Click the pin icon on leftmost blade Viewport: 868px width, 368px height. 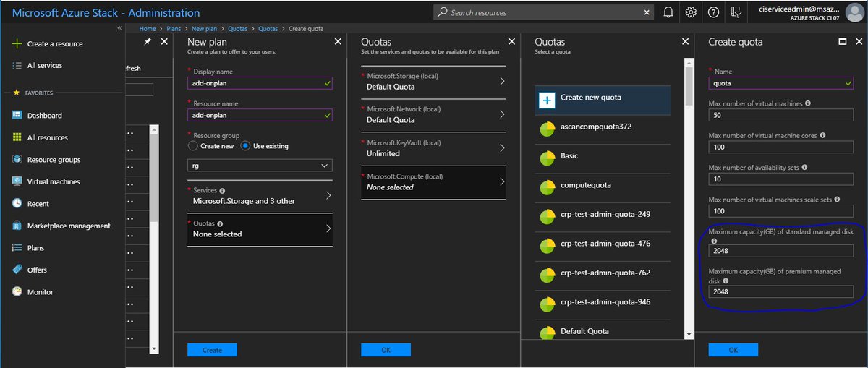coord(148,42)
